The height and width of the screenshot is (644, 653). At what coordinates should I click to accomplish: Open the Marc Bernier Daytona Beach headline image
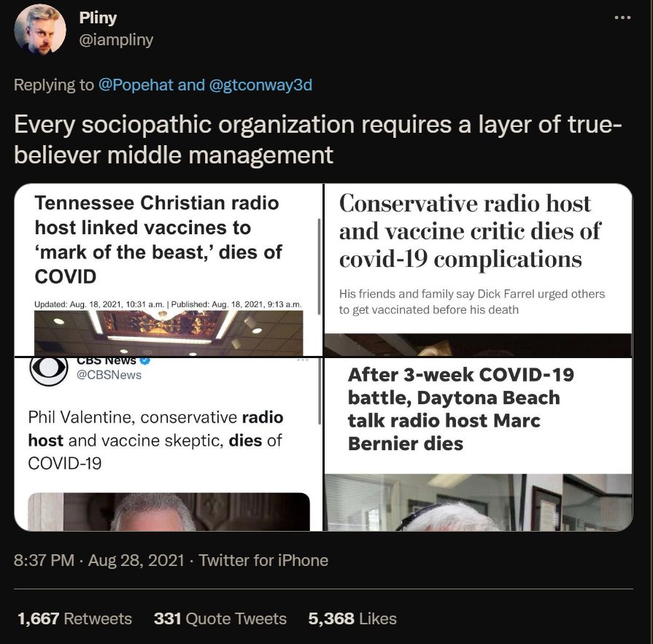[x=479, y=444]
